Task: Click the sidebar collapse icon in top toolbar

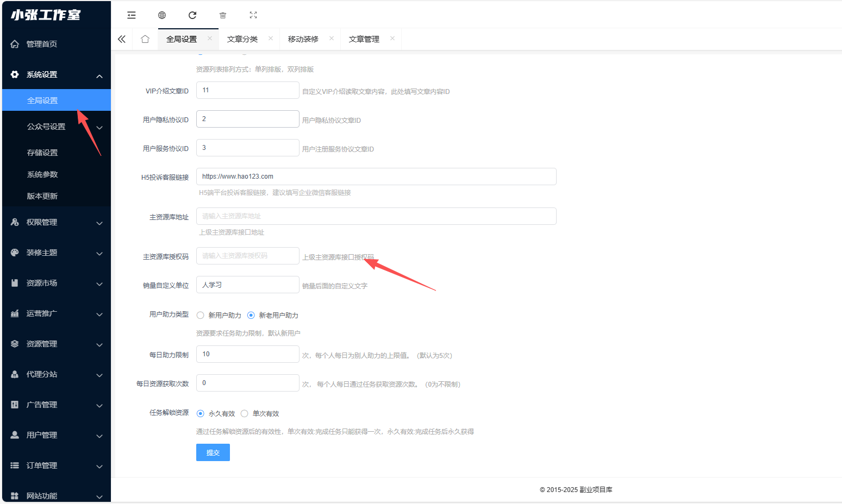Action: point(132,15)
